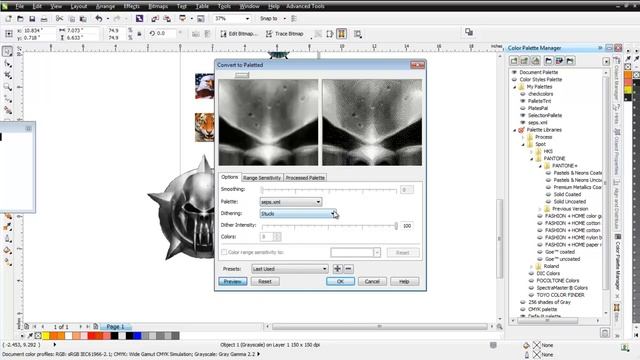Click the Copy toolbar icon

[x=71, y=19]
